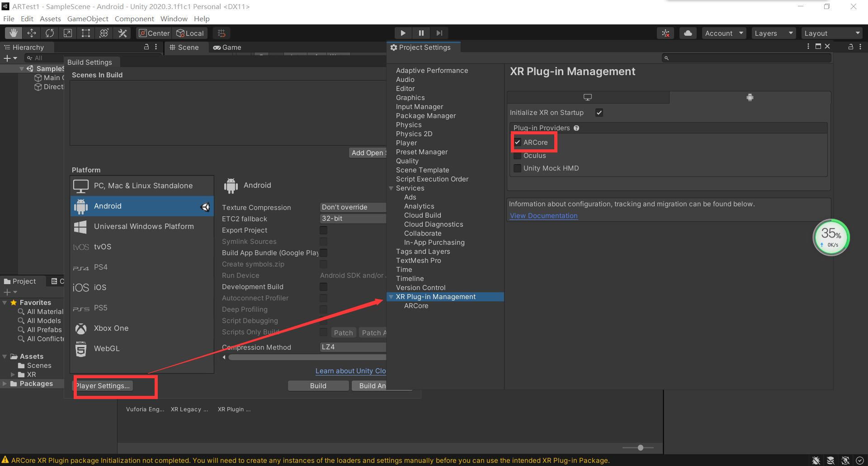Open the Layout dropdown

pyautogui.click(x=832, y=33)
